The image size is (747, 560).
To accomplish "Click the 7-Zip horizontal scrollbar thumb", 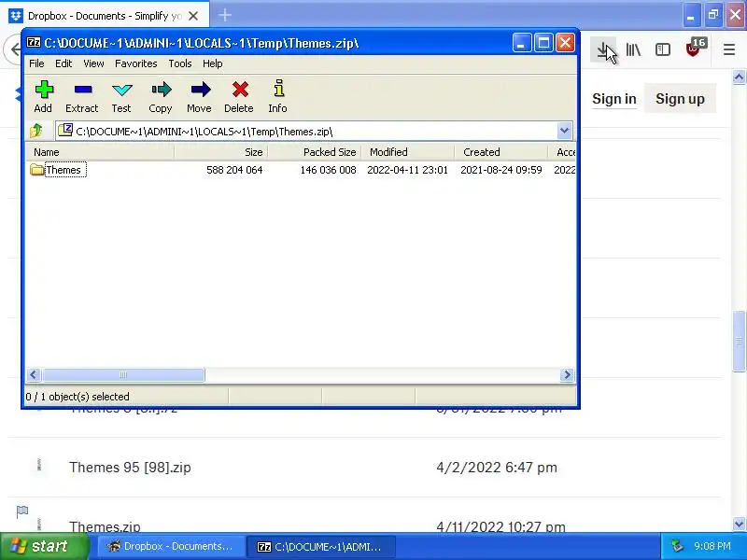I will [123, 375].
